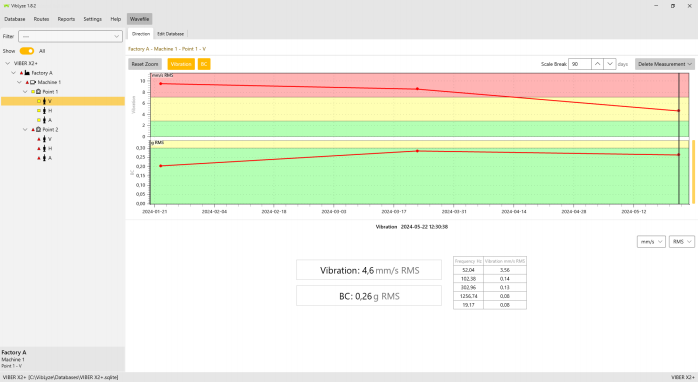Open the Wavefile menu

[139, 19]
